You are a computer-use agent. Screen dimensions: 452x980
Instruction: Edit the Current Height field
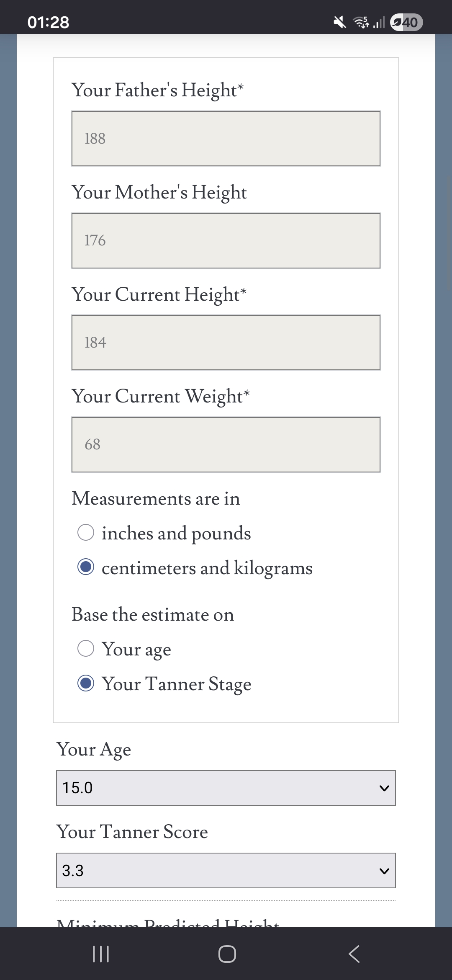(226, 343)
